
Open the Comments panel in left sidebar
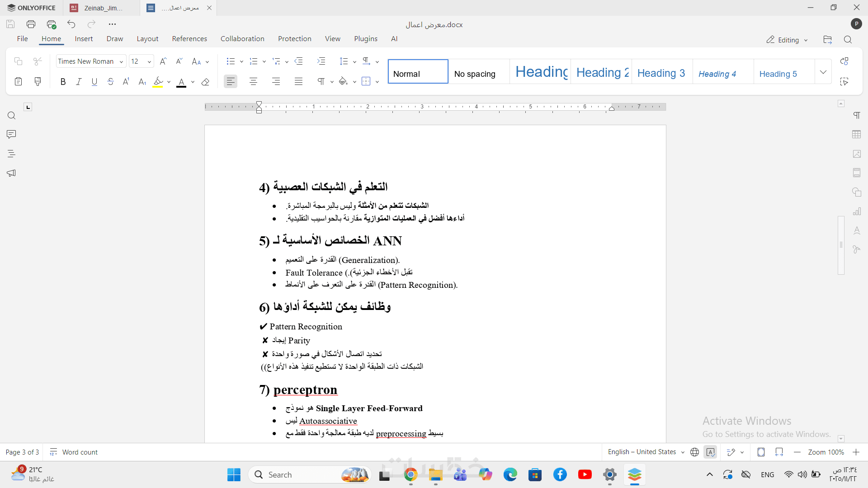point(11,134)
